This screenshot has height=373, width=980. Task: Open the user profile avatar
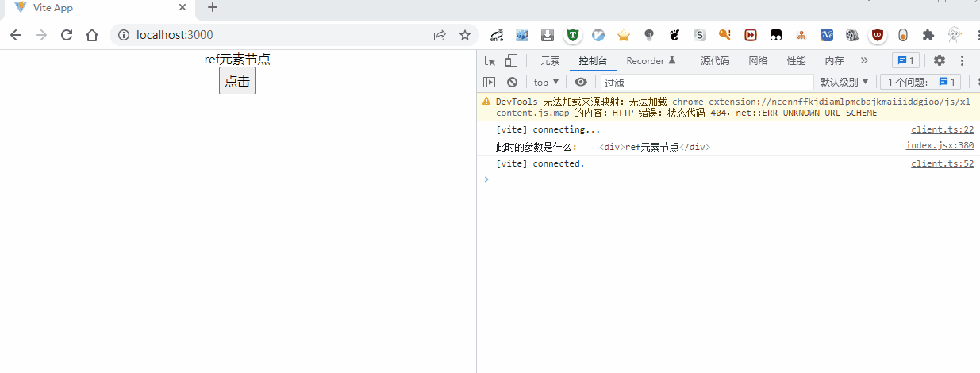(x=955, y=35)
